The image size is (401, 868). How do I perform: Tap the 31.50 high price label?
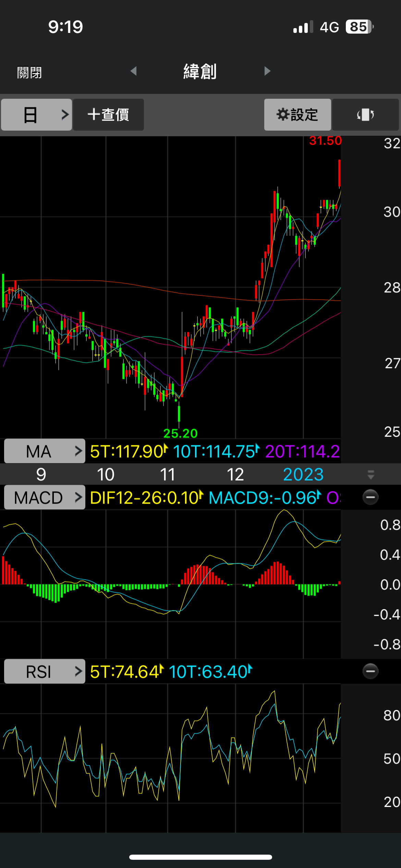point(325,141)
